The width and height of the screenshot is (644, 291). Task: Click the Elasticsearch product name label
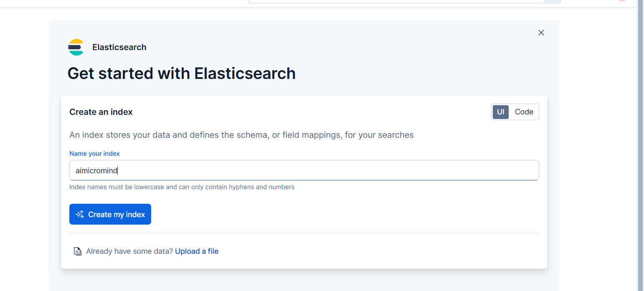pos(119,47)
